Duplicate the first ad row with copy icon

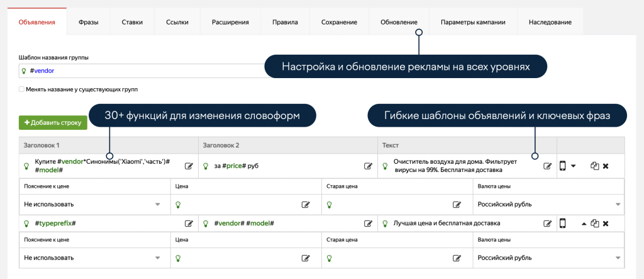coord(594,166)
